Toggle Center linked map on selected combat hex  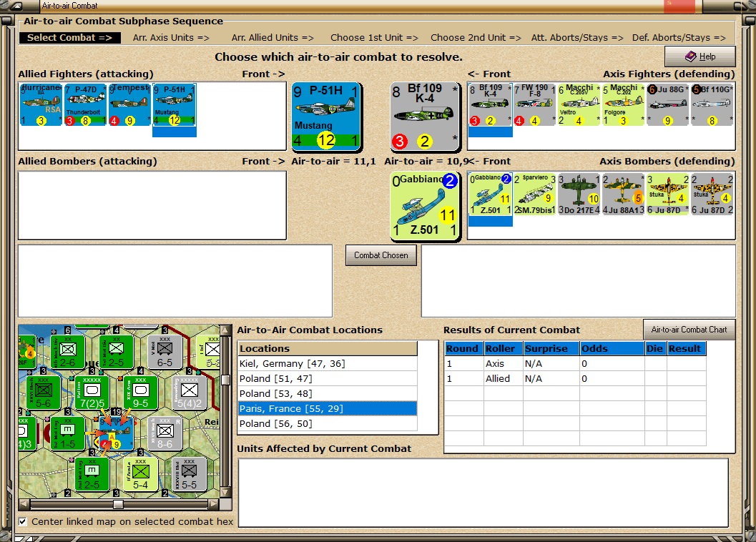[x=23, y=521]
